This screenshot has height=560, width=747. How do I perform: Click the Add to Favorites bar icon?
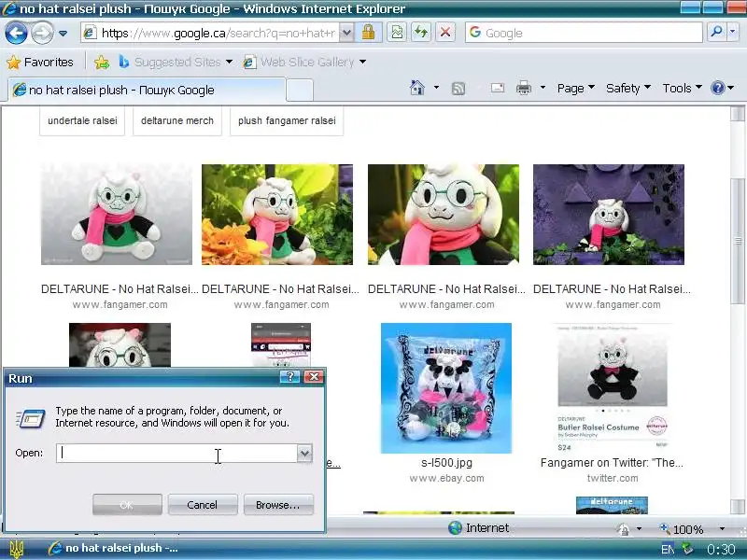coord(102,62)
